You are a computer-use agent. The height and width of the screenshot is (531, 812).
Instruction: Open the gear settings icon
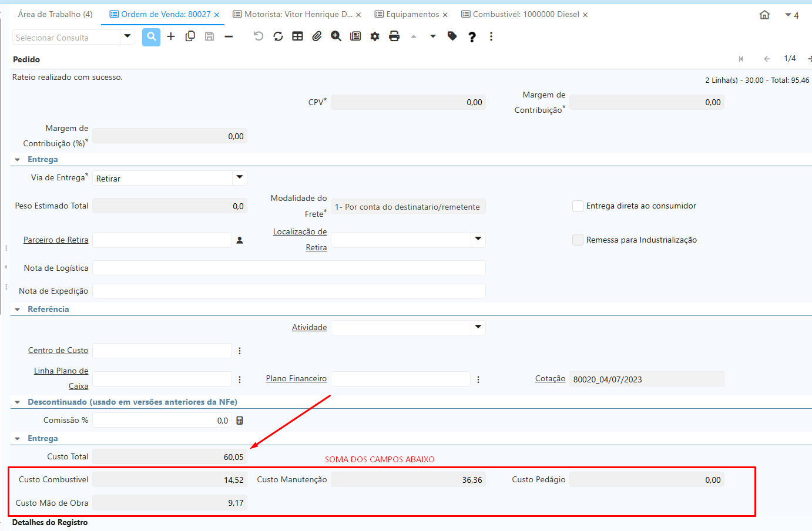375,36
